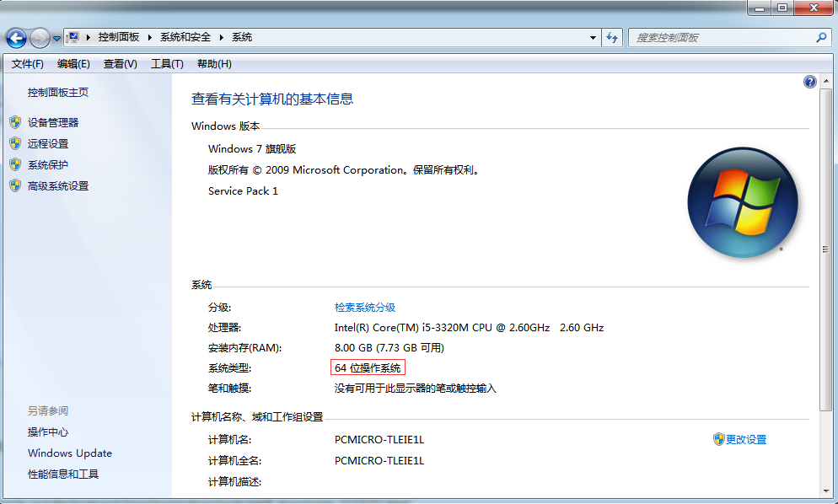Go to 控制面板主页
The image size is (838, 504).
pos(58,93)
